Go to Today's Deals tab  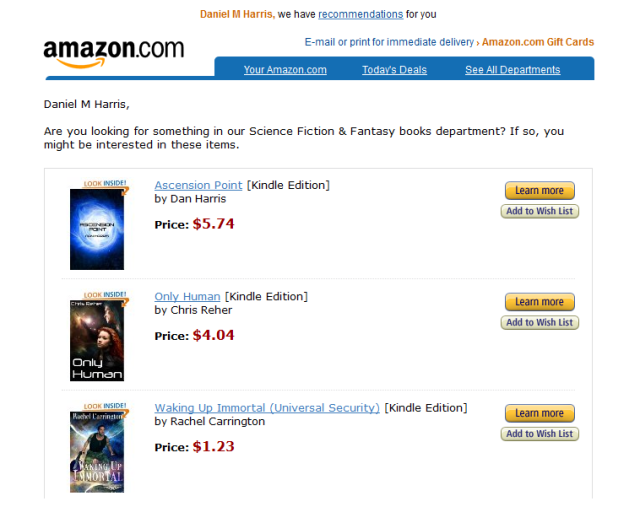(x=394, y=70)
